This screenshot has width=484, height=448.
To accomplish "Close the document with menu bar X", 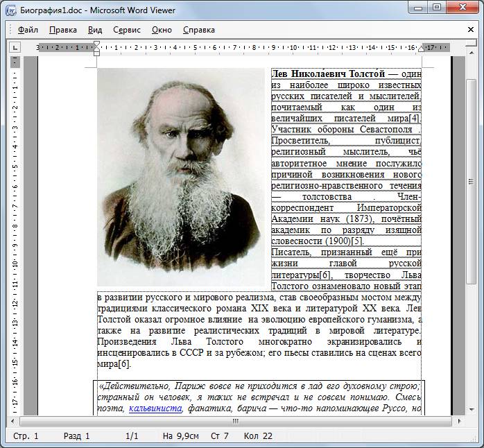I will coord(471,30).
